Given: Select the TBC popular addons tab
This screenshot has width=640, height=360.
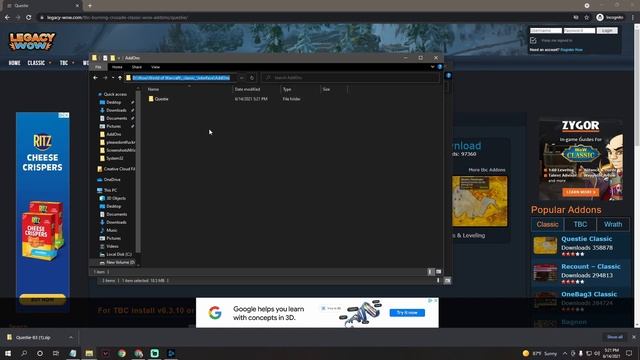Looking at the screenshot, I should 580,224.
